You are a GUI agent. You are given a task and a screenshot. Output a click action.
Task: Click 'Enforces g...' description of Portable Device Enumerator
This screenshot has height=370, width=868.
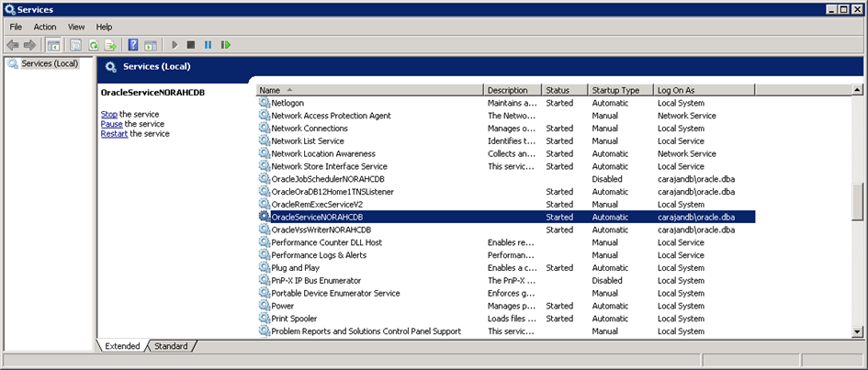click(512, 293)
